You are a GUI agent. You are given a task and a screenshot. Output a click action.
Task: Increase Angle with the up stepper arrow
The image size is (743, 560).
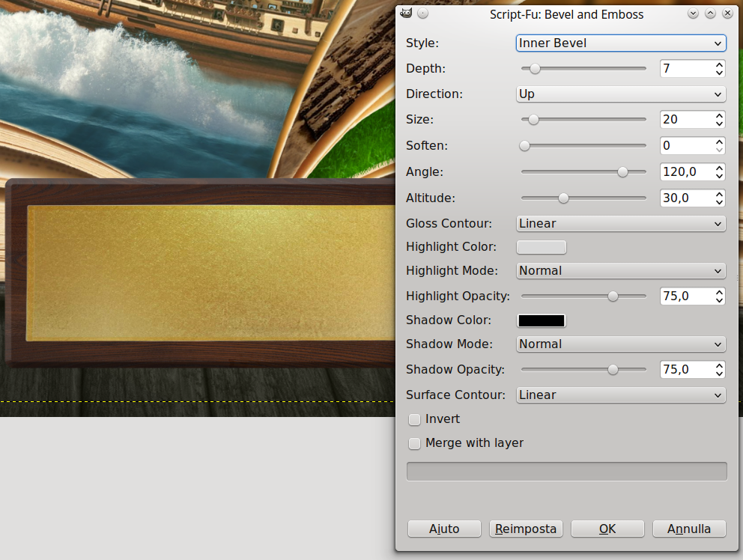[719, 167]
